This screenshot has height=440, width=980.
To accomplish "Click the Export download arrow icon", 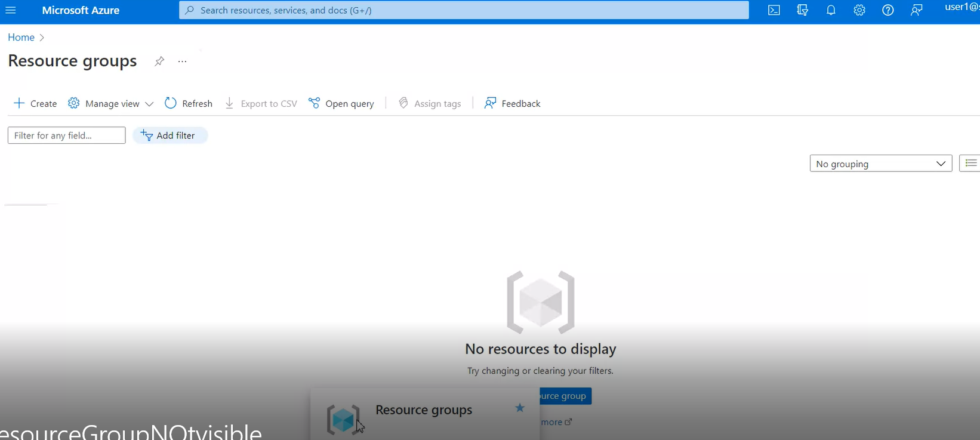I will 229,103.
